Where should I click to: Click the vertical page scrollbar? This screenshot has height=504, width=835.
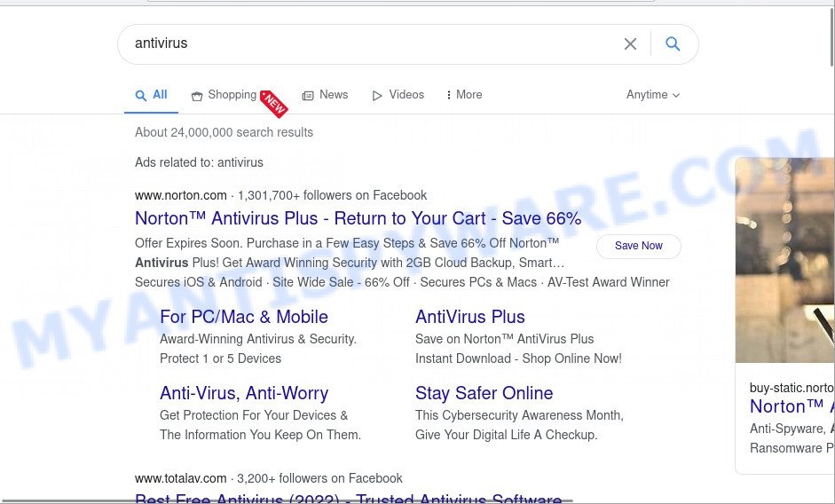pos(831,37)
